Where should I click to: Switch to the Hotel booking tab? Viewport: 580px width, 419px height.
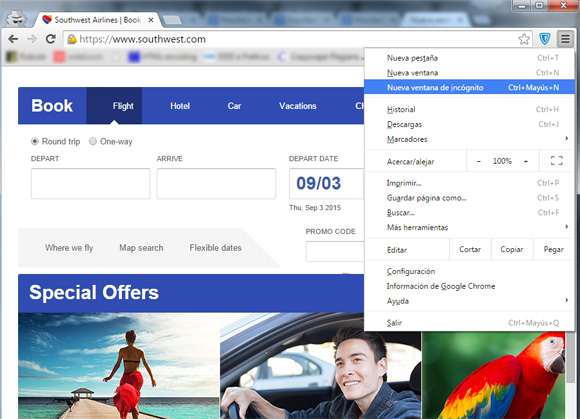180,106
